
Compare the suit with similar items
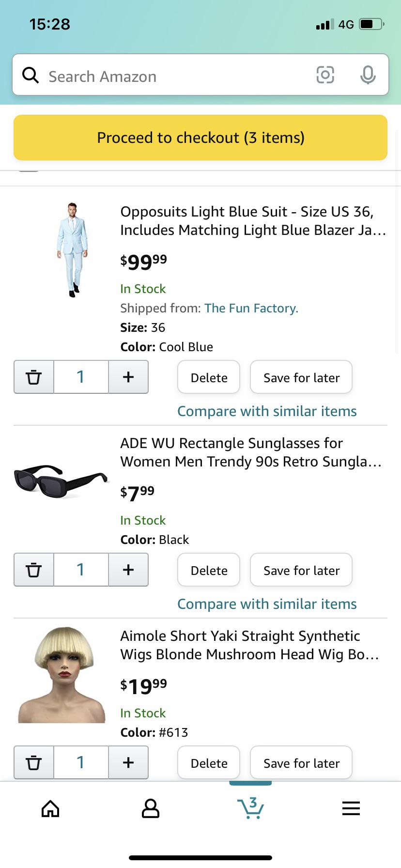(267, 411)
